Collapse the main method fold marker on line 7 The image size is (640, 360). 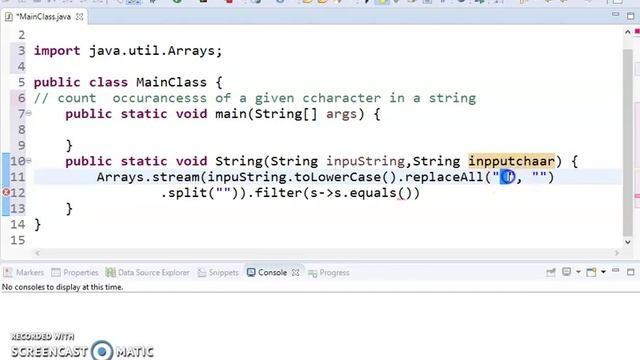coord(29,113)
